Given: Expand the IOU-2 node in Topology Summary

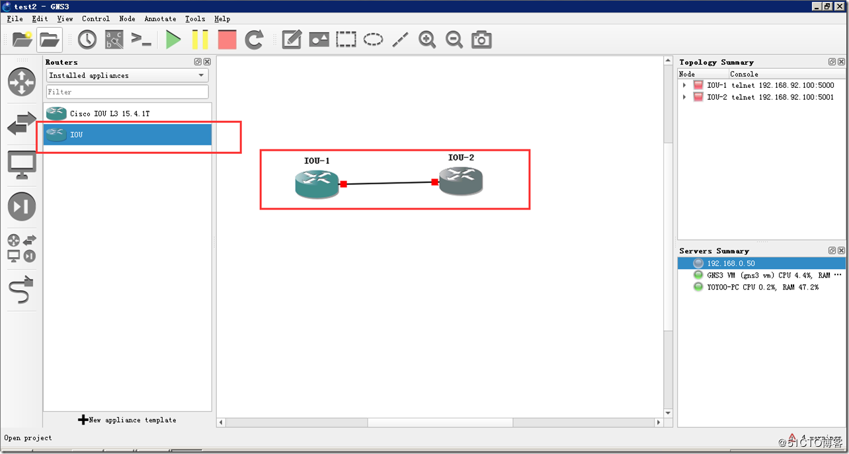Looking at the screenshot, I should click(684, 97).
